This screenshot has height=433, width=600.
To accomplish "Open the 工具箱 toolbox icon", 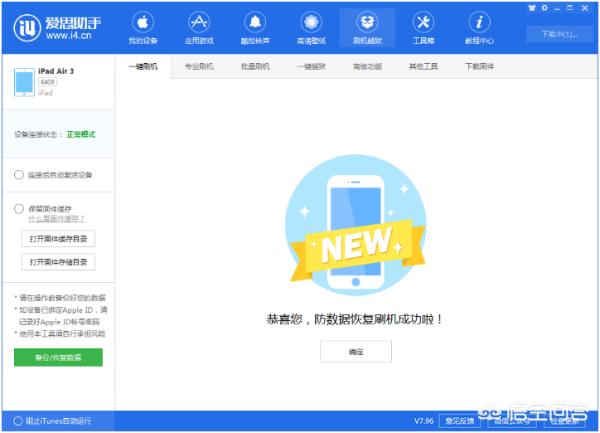I will [423, 22].
